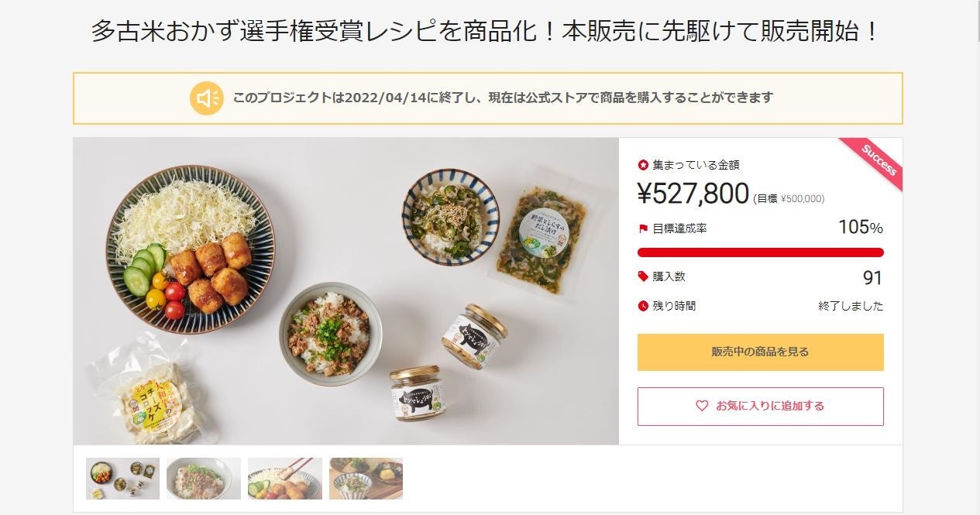Select the second thumbnail of the minced meat rice bowl

(x=204, y=479)
